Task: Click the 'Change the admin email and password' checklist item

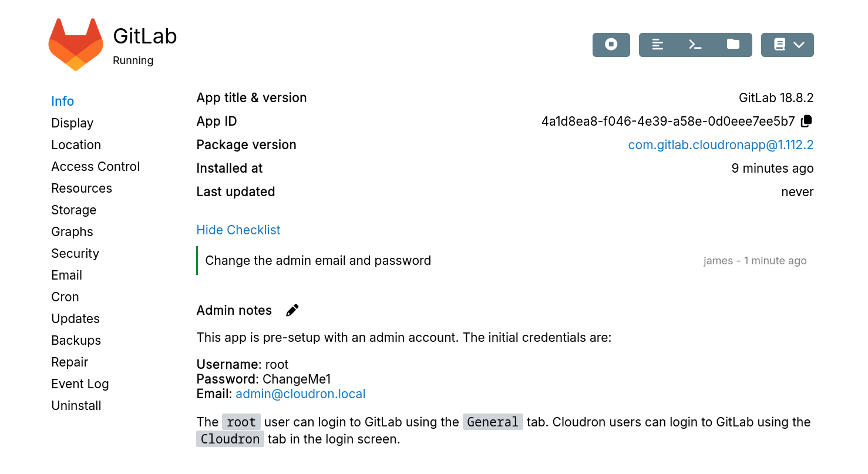Action: pos(318,260)
